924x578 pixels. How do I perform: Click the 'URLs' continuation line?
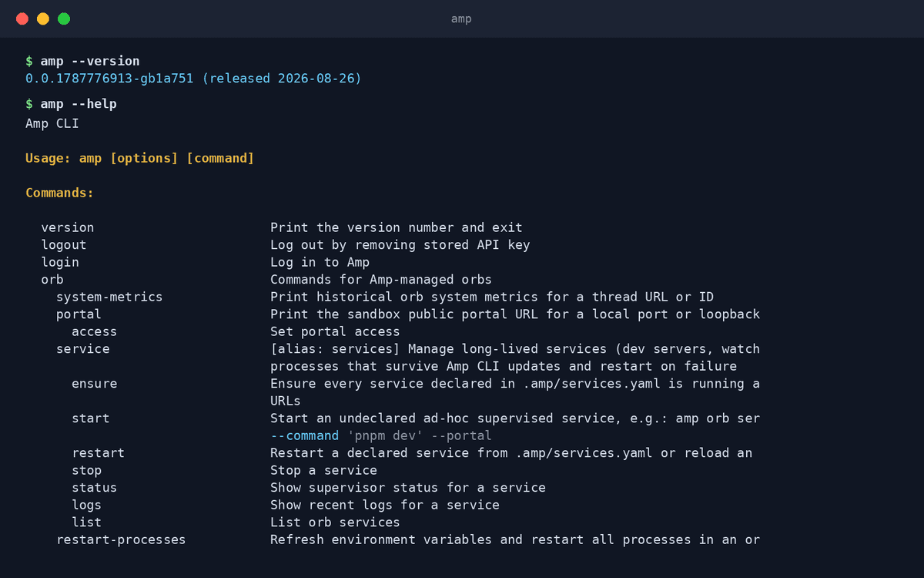coord(286,401)
